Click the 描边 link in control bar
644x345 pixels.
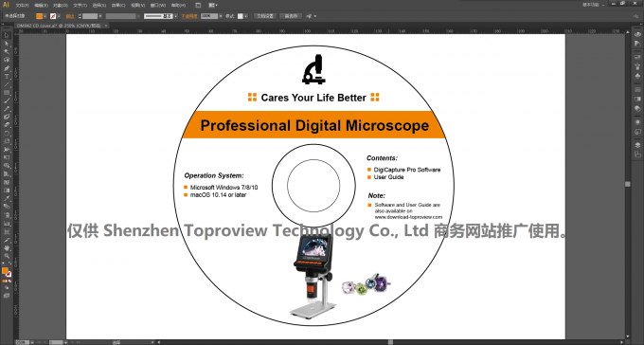[x=70, y=16]
